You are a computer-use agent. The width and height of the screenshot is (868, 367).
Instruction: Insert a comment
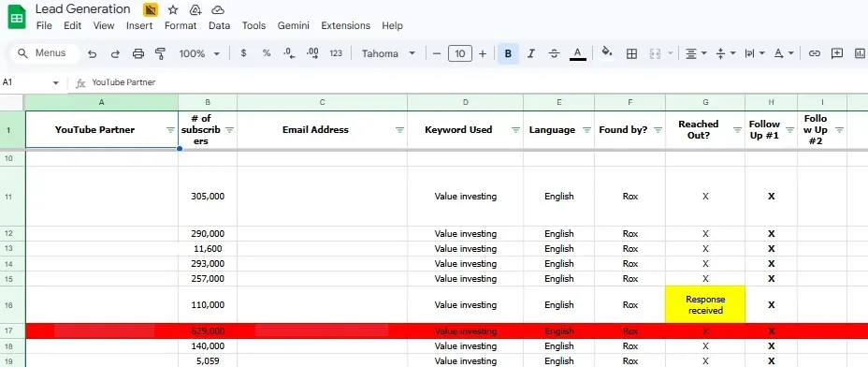pos(837,53)
